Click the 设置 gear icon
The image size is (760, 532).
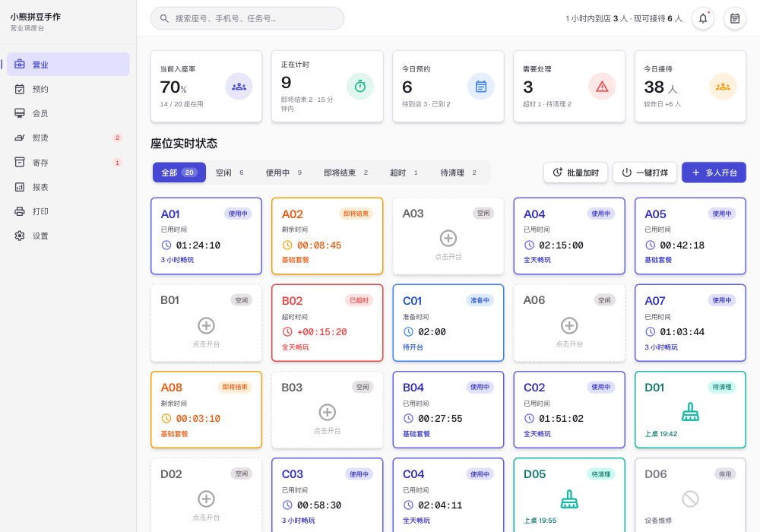[x=20, y=236]
